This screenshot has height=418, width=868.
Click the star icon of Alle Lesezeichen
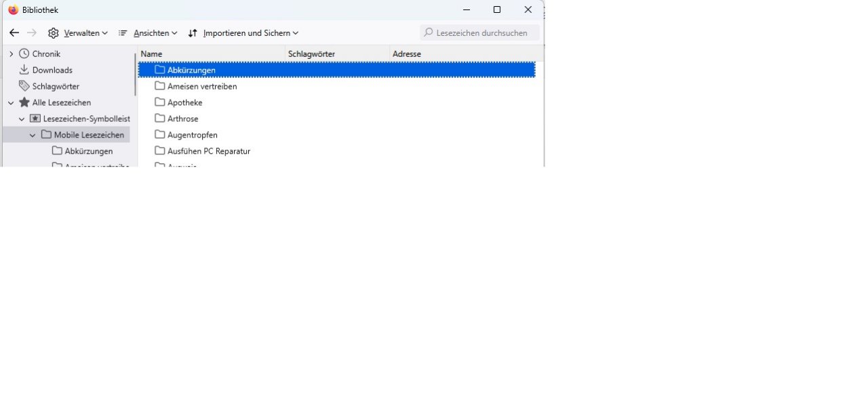pos(24,102)
